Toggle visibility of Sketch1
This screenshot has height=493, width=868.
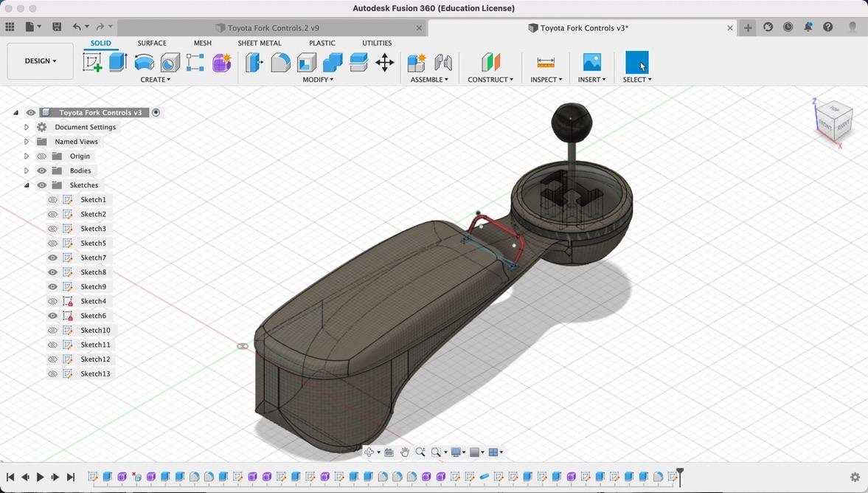tap(52, 199)
